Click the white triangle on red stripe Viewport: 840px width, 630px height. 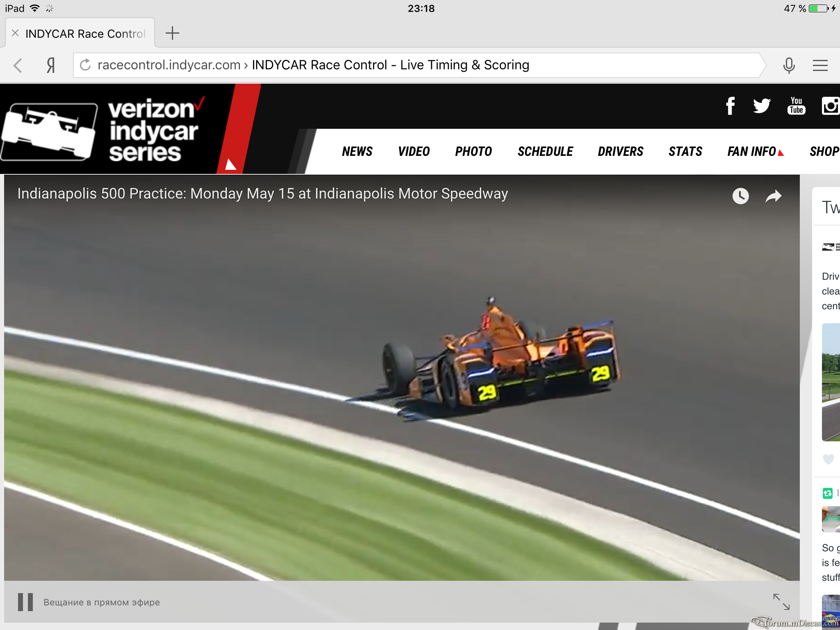pos(231,164)
